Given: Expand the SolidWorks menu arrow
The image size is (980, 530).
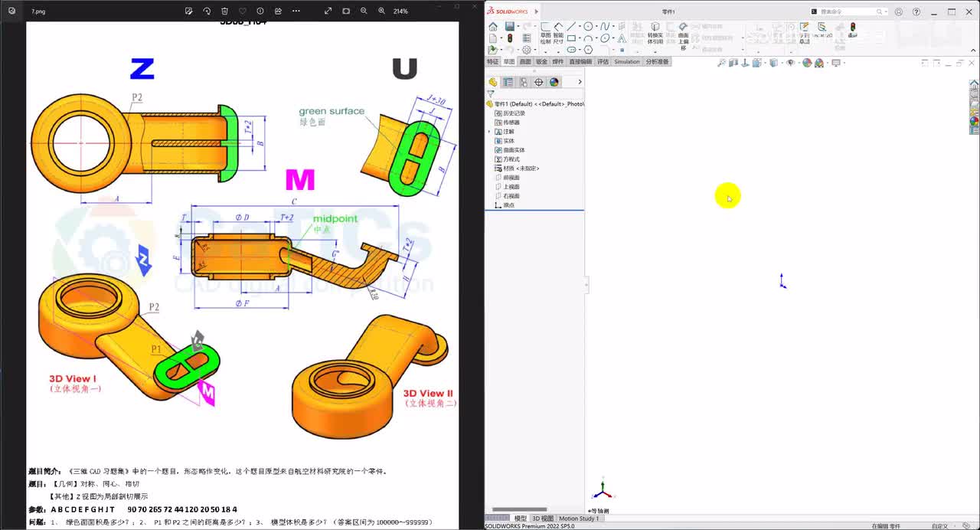Looking at the screenshot, I should [536, 11].
